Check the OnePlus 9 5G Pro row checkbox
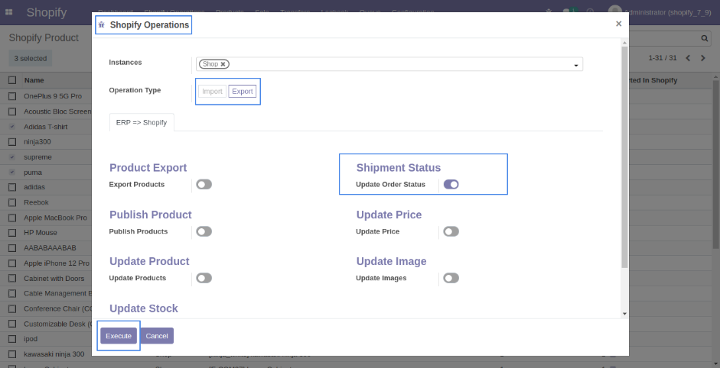 tap(12, 96)
